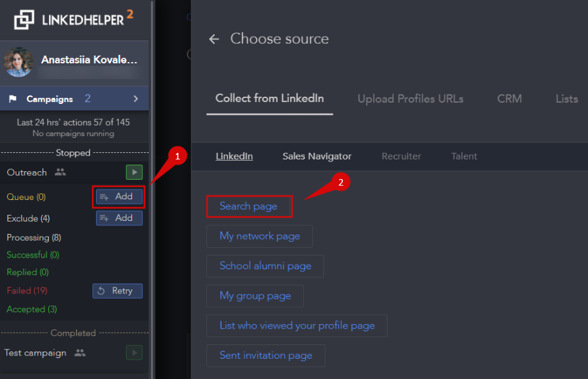
Task: Retry the failed profiles
Action: click(x=118, y=291)
